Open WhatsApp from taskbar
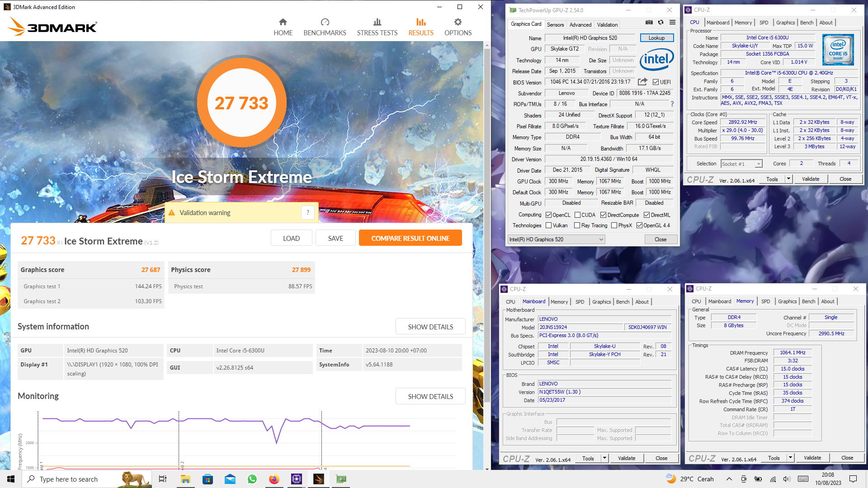 pos(252,479)
